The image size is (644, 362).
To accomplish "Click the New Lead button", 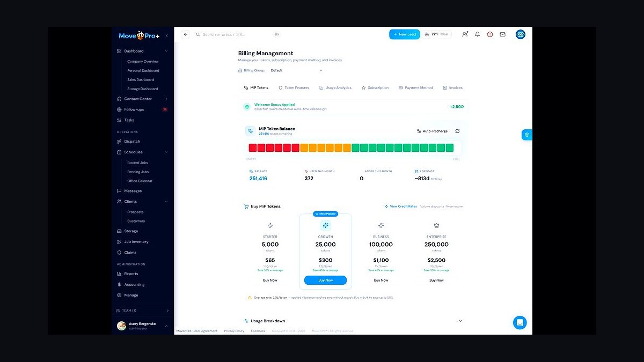I will point(405,34).
